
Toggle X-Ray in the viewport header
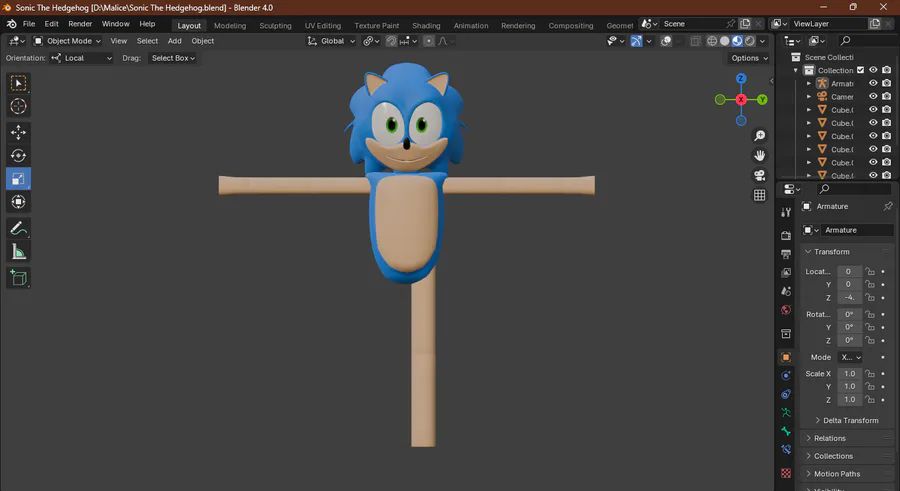point(695,41)
